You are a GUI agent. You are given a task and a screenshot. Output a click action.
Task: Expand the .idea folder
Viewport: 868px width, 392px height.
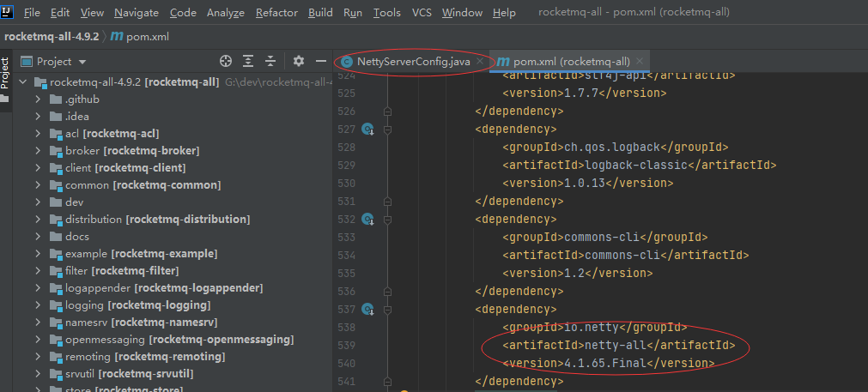point(38,117)
